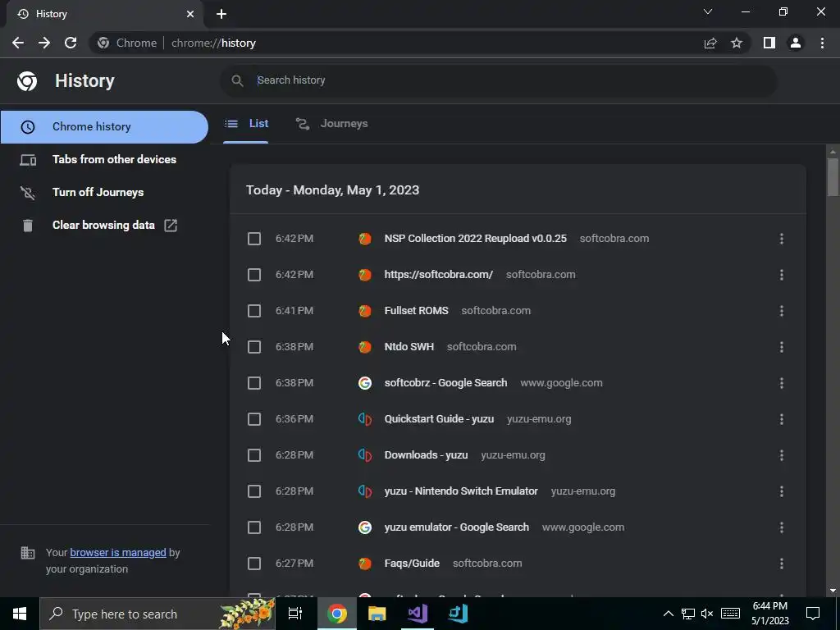This screenshot has width=840, height=630.
Task: Open the side panel icon
Action: tap(769, 43)
